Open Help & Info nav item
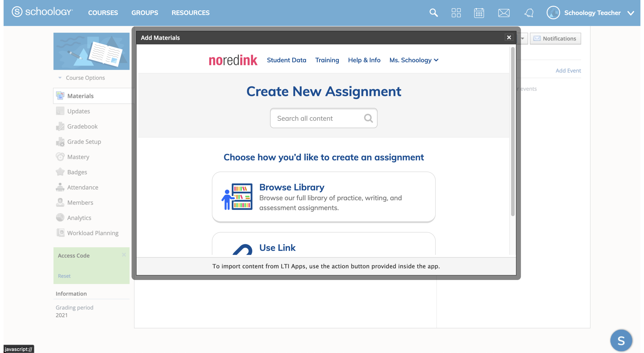644x353 pixels. click(364, 60)
